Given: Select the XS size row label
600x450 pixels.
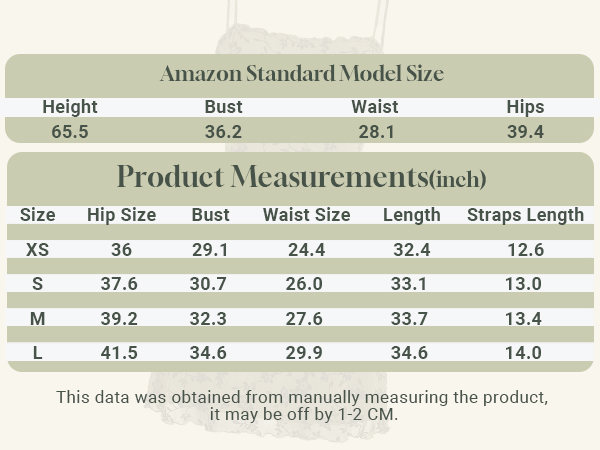Looking at the screenshot, I should (38, 250).
